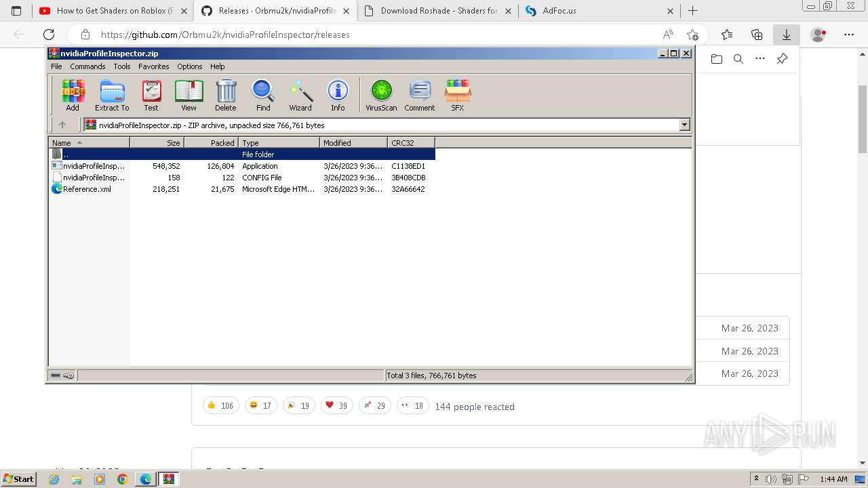Show archive Info
The image size is (868, 488).
(x=338, y=96)
